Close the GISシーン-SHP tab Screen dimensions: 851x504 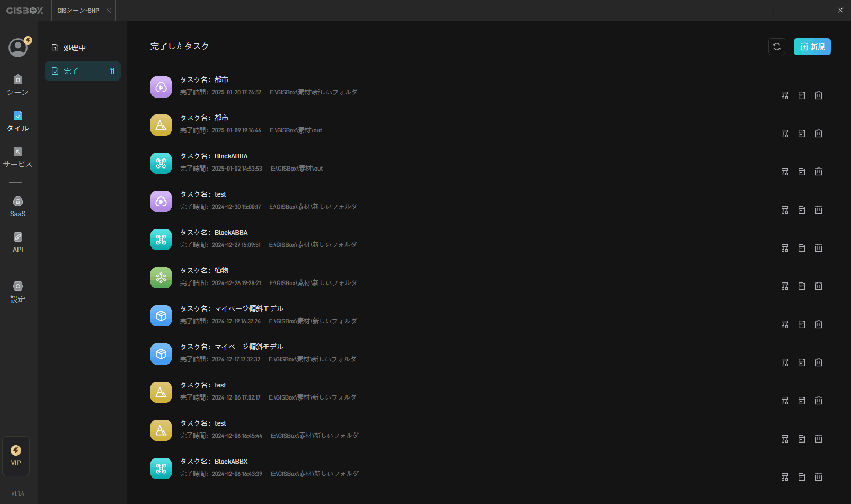pos(109,11)
